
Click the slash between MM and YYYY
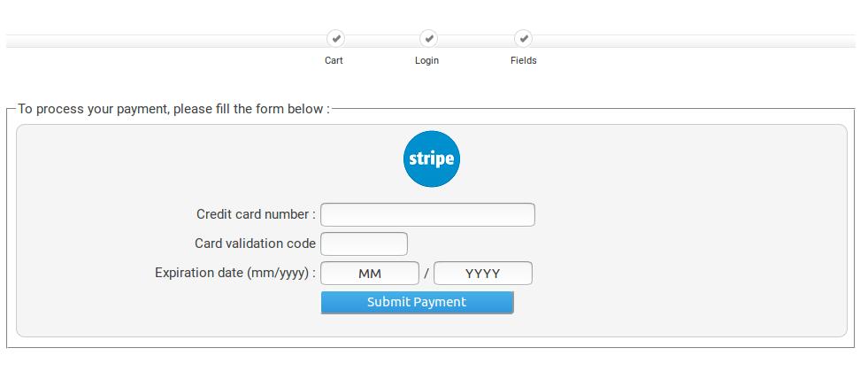coord(426,274)
